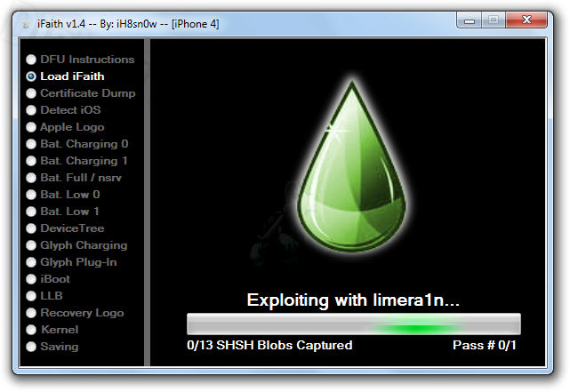Click the iFaith app icon in title bar

point(26,24)
